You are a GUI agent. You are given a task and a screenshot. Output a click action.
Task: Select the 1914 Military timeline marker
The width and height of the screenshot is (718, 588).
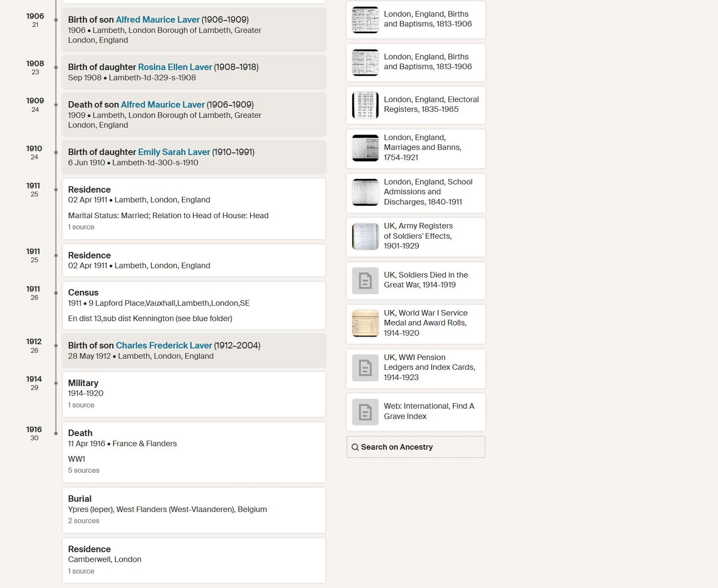(56, 383)
